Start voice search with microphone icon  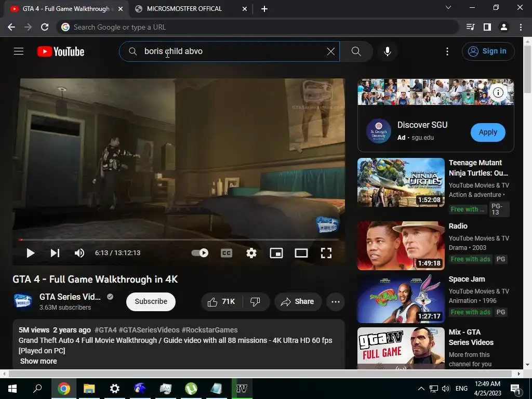pos(388,51)
